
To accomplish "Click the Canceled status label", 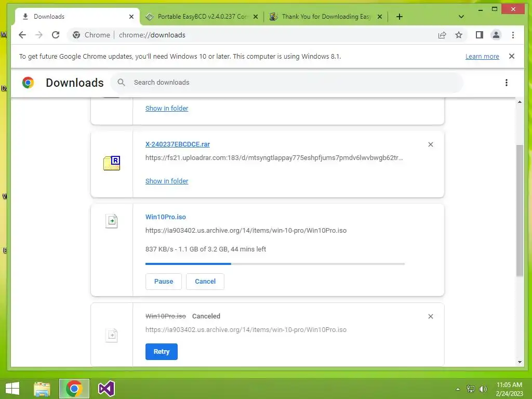I will pyautogui.click(x=206, y=316).
